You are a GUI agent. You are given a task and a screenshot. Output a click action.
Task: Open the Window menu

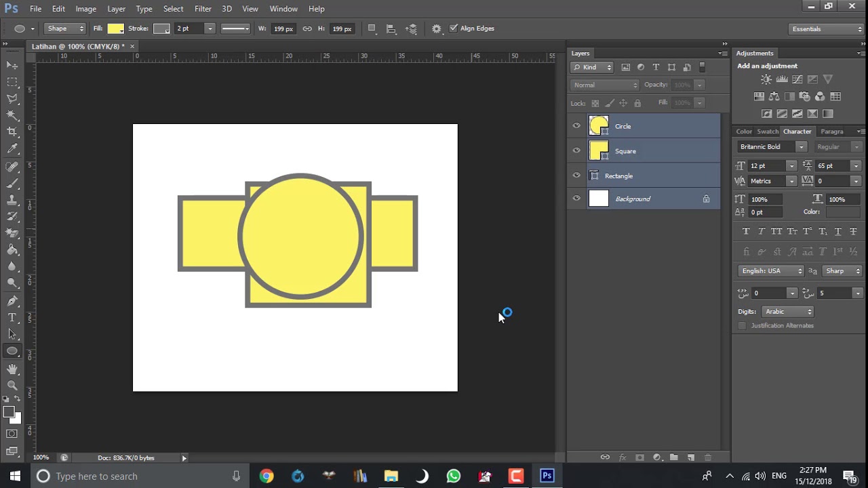tap(283, 9)
